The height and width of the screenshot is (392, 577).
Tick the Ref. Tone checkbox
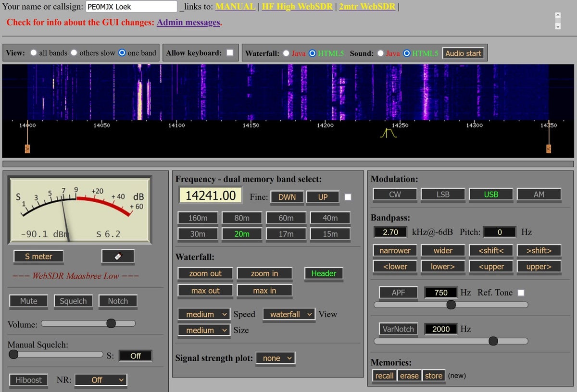pos(521,293)
